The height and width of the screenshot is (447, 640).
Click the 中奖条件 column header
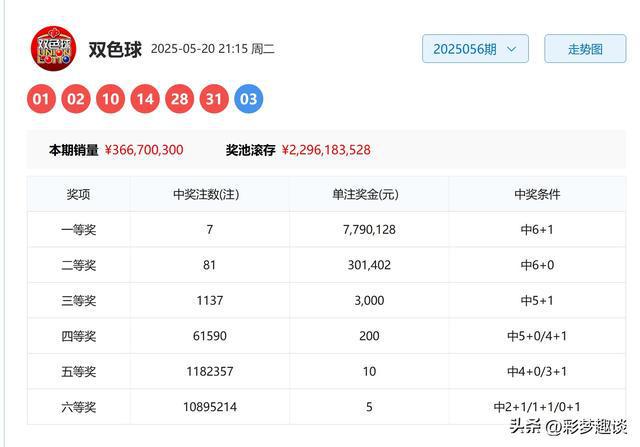click(x=537, y=194)
